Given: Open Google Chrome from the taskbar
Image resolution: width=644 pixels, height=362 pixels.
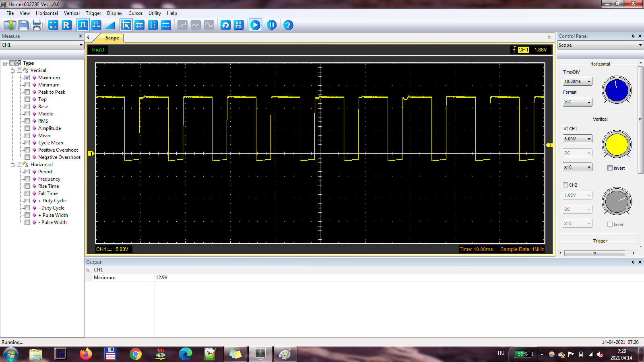Looking at the screenshot, I should click(x=136, y=354).
